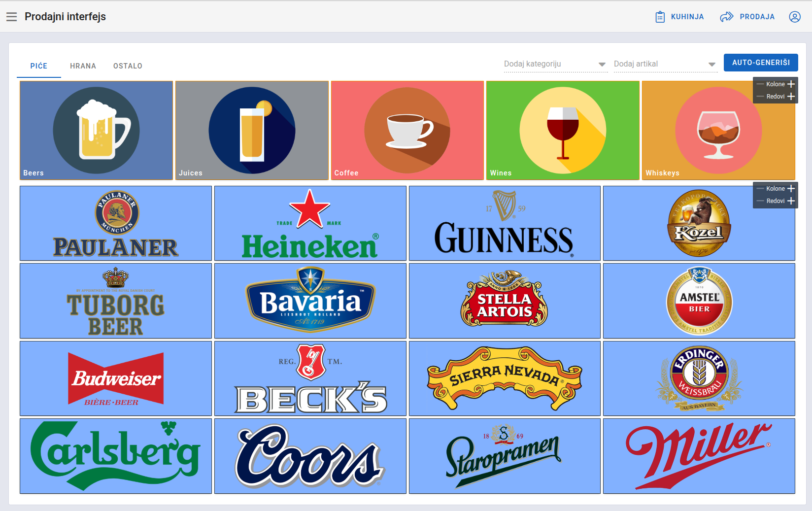This screenshot has width=812, height=511.
Task: Tap the Erdinger Weissbräu tile
Action: [699, 378]
